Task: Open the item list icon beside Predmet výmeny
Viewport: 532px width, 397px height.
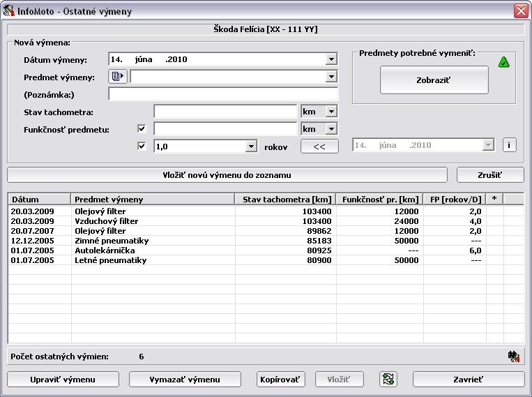Action: click(x=118, y=77)
